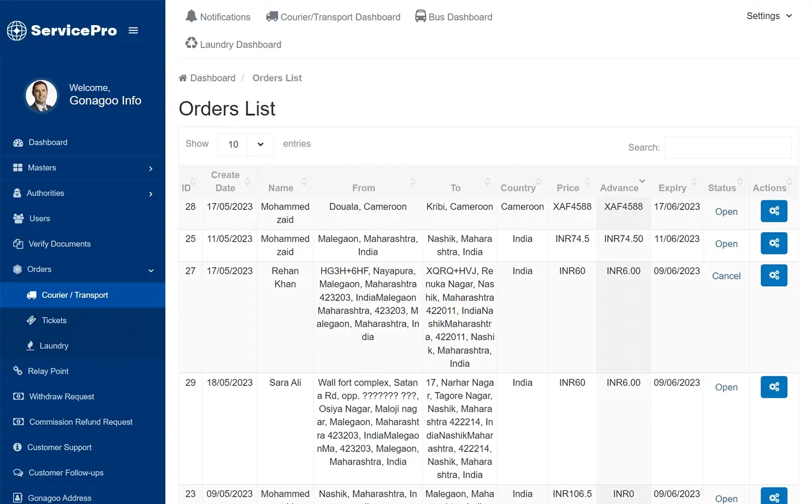Open the Bus Dashboard bus icon
Screen dimensions: 812x504
(420, 16)
